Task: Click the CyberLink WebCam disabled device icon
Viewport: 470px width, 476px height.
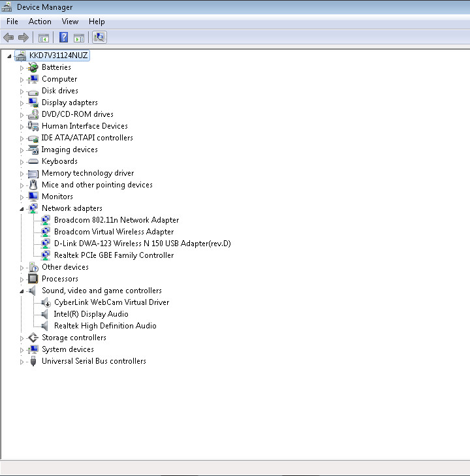Action: tap(46, 302)
